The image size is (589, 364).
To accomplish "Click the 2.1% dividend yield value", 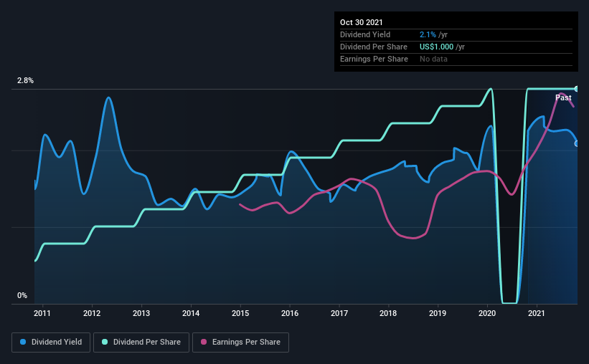I will coord(428,34).
